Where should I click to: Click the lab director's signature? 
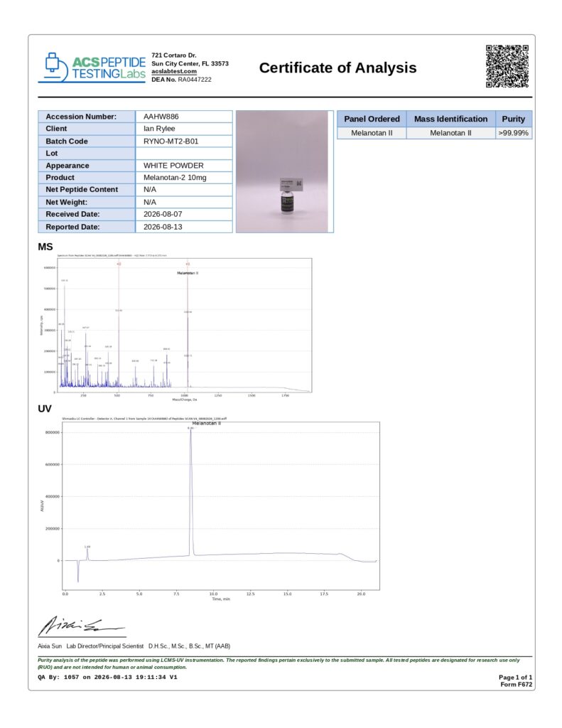click(x=81, y=626)
